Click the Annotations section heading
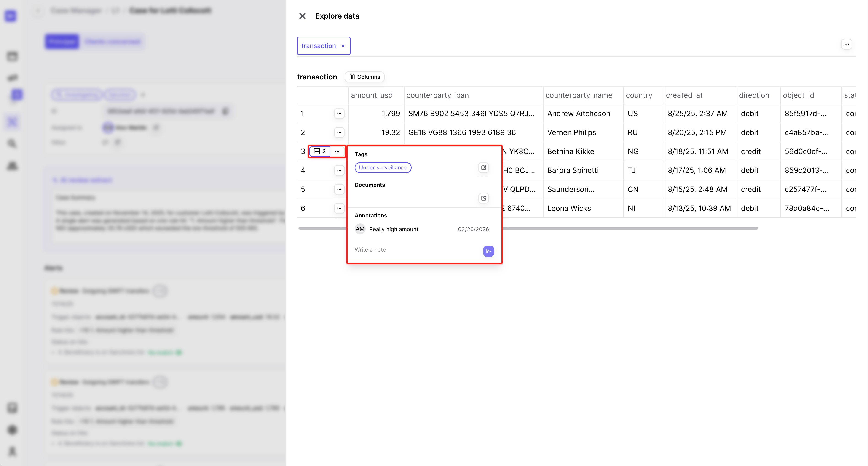868x466 pixels. [x=371, y=215]
